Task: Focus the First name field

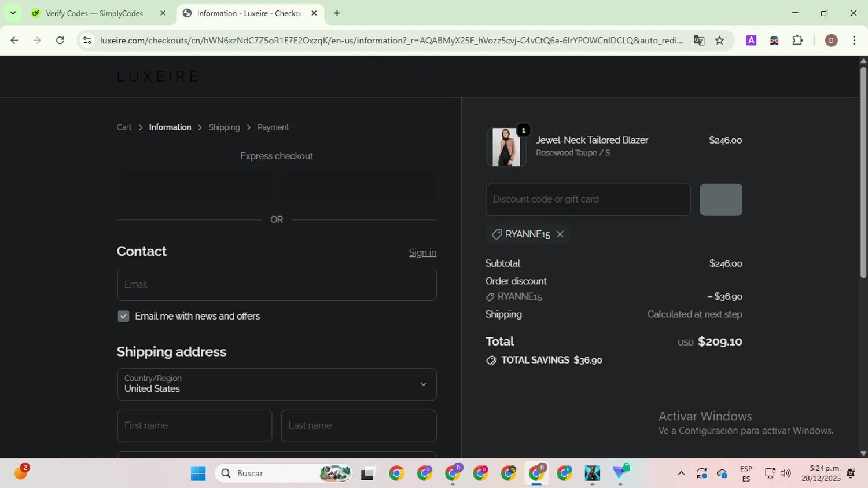Action: [194, 426]
